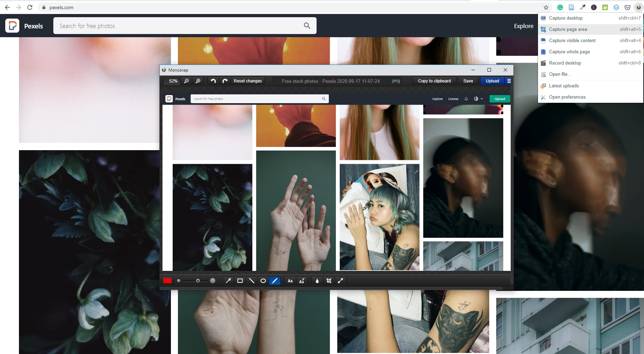Image resolution: width=644 pixels, height=354 pixels.
Task: Activate the Blur tool
Action: pos(317,281)
